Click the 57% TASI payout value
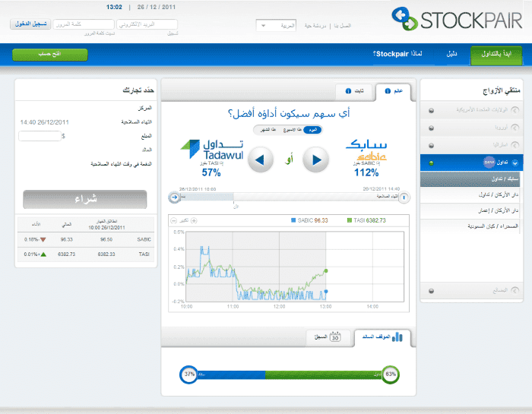The image size is (532, 414). 211,172
